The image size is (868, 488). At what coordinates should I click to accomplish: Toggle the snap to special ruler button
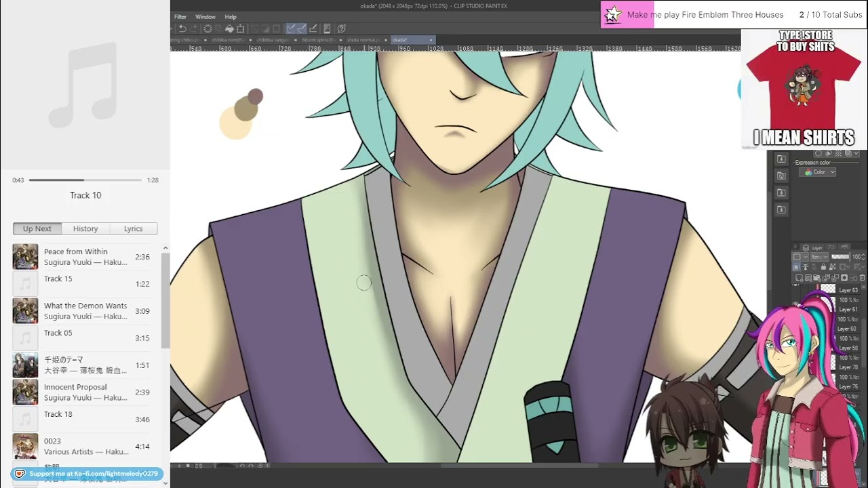tap(301, 28)
